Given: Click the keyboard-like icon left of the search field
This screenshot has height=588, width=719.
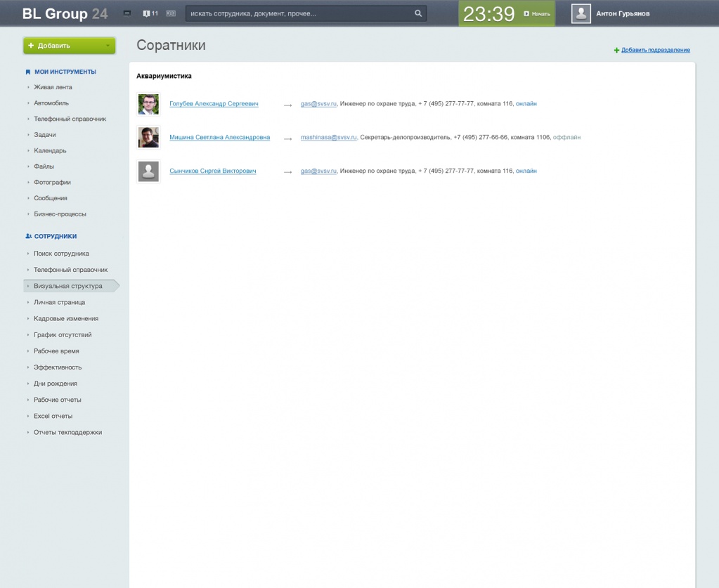Looking at the screenshot, I should [x=171, y=13].
